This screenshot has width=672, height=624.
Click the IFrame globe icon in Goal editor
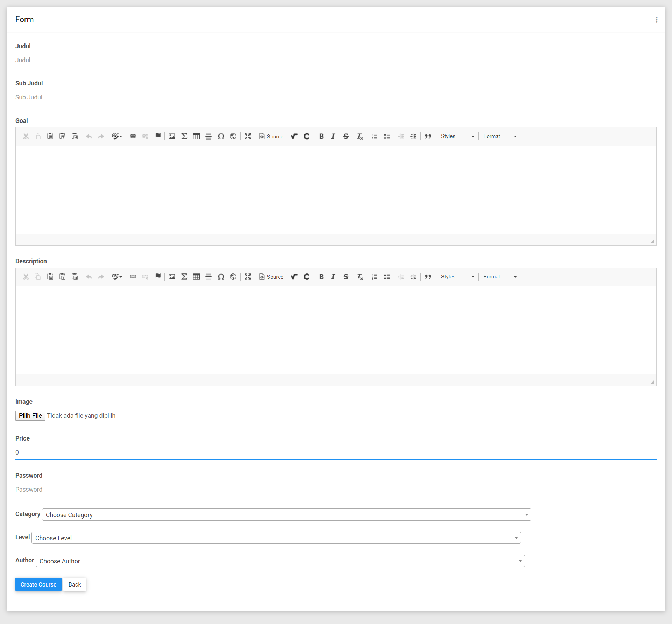click(233, 136)
